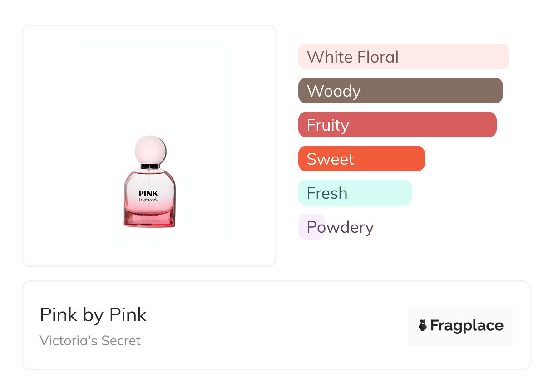Image resolution: width=553 pixels, height=392 pixels.
Task: Open the Pink by Pink title
Action: tap(94, 315)
